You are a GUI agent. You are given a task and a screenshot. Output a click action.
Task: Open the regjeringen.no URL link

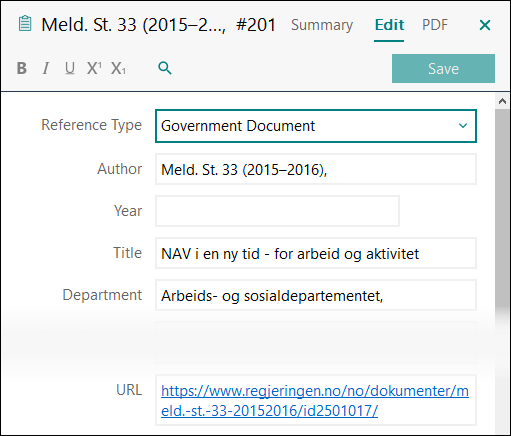(315, 401)
